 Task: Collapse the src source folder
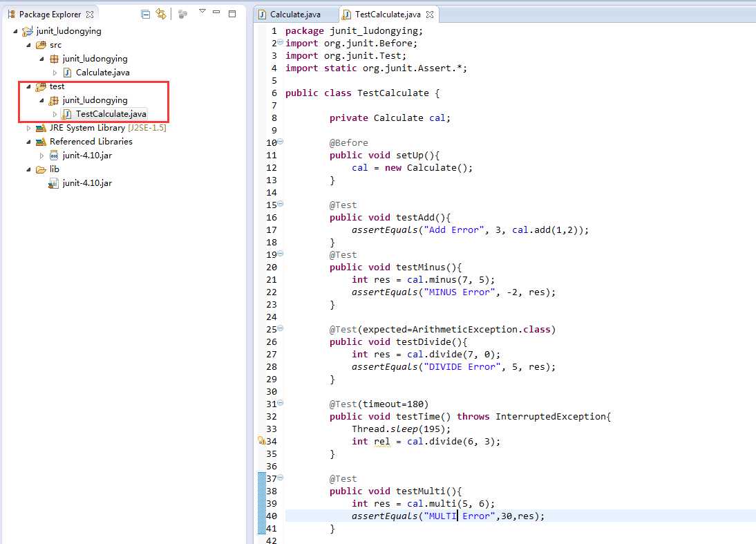coord(28,45)
